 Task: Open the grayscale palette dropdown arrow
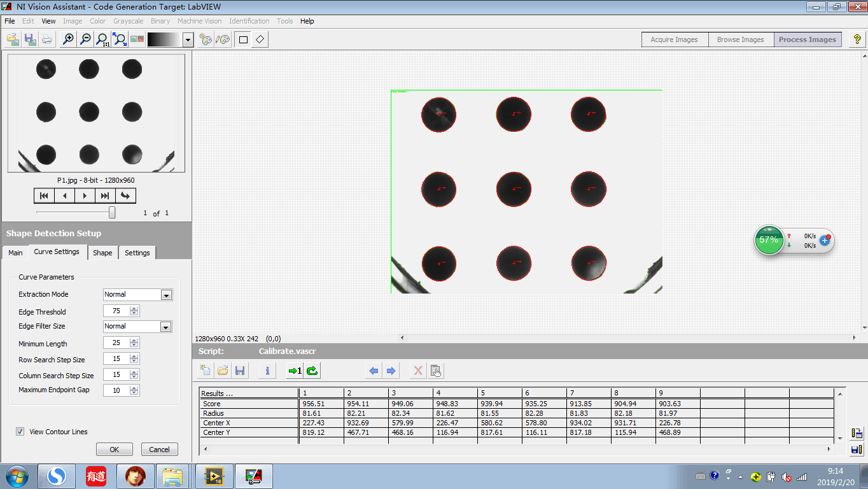(187, 39)
